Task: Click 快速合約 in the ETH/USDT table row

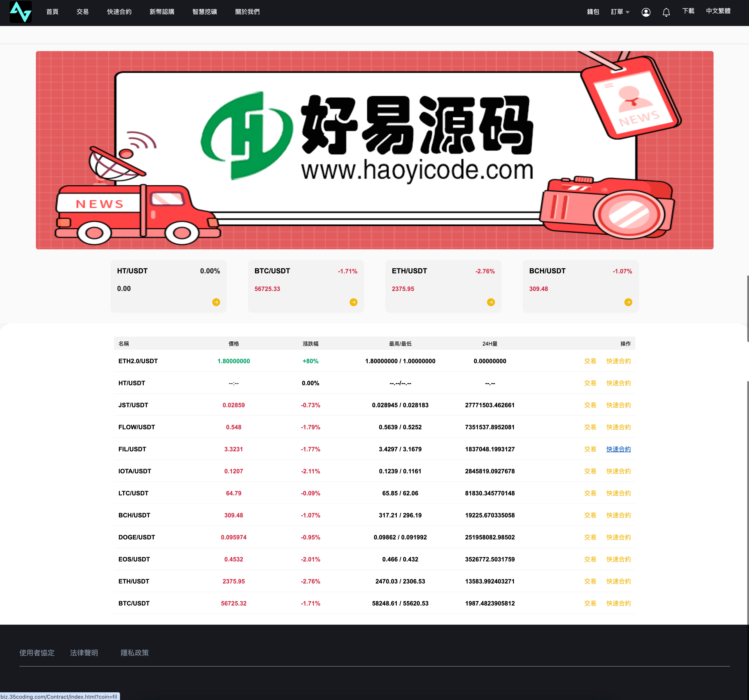Action: click(618, 581)
